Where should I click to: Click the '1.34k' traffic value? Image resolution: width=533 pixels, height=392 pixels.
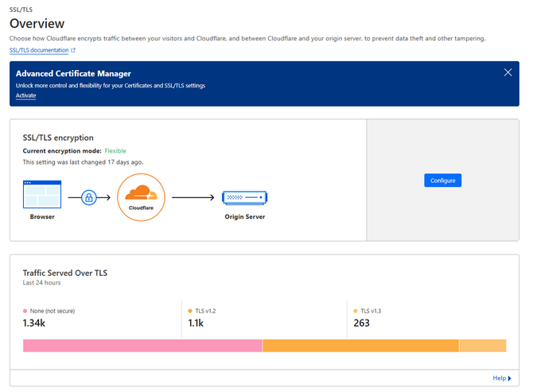point(34,323)
